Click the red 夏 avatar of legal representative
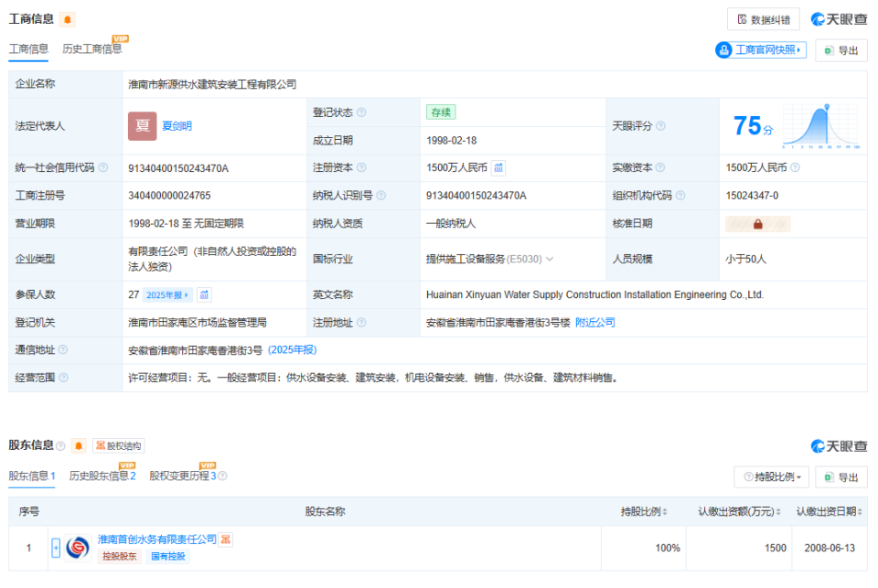The height and width of the screenshot is (588, 878). pos(143,126)
